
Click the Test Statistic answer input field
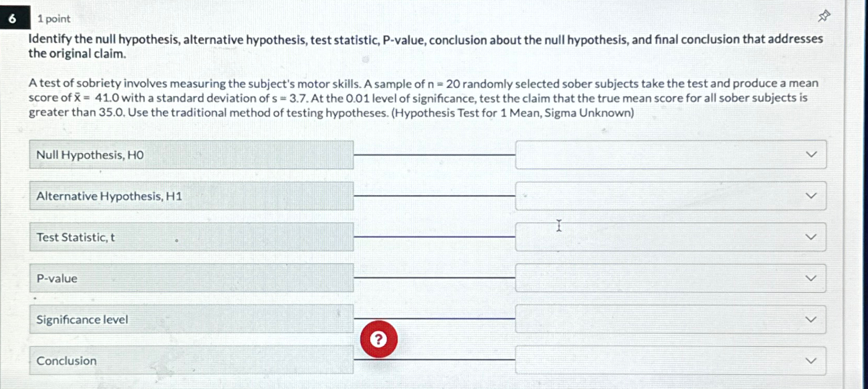[649, 236]
